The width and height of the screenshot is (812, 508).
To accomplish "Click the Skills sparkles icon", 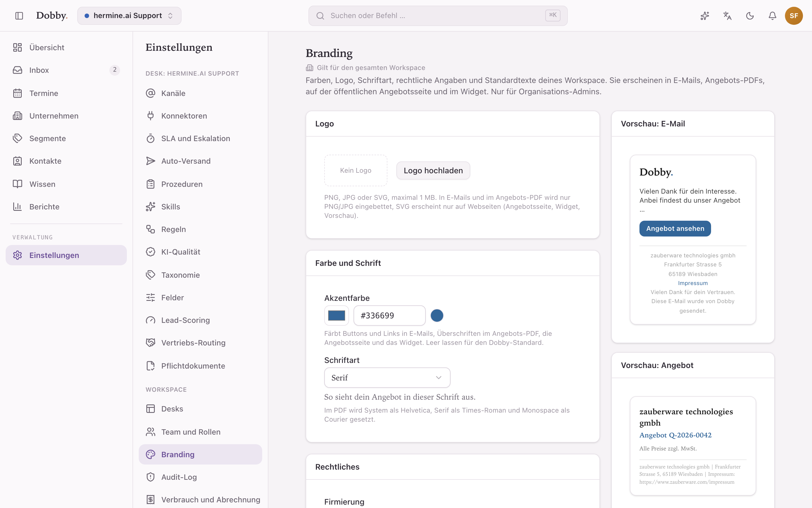I will [151, 207].
